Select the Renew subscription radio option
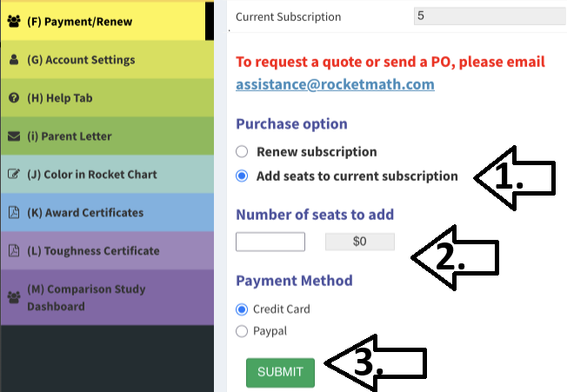 (243, 151)
